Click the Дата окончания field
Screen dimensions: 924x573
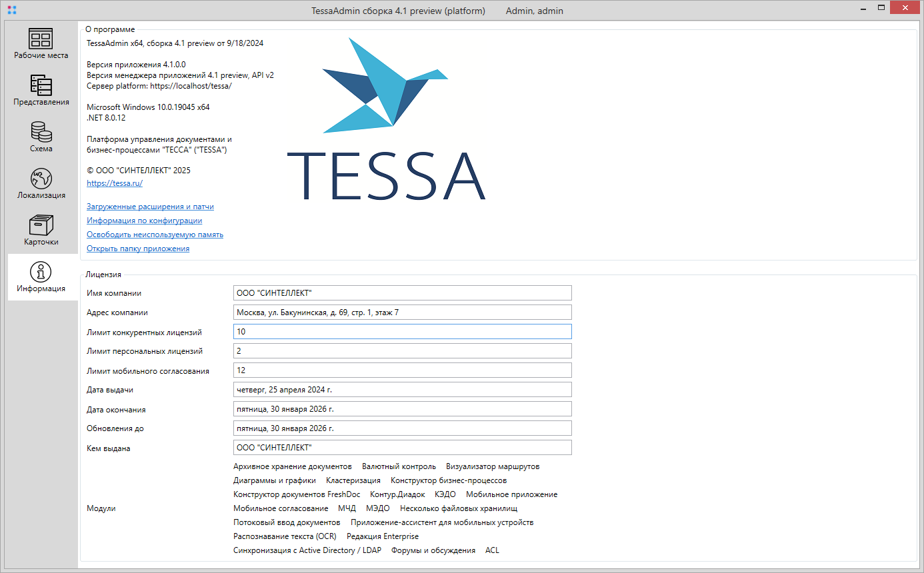pyautogui.click(x=402, y=409)
